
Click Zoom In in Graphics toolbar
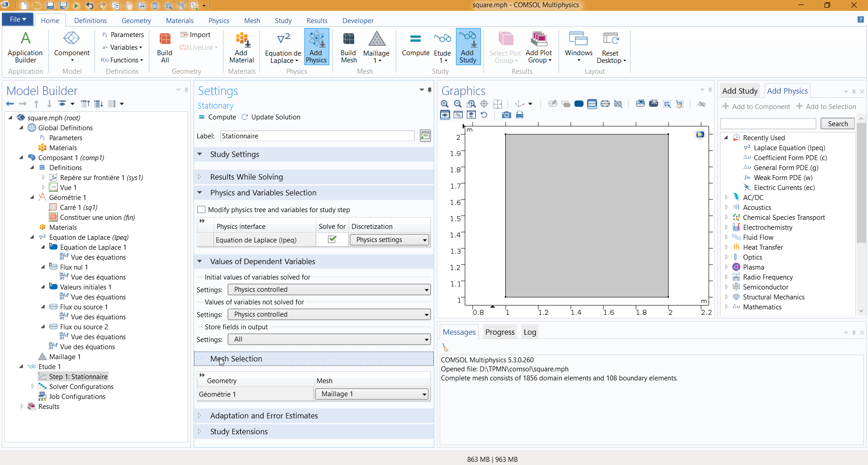pos(445,104)
